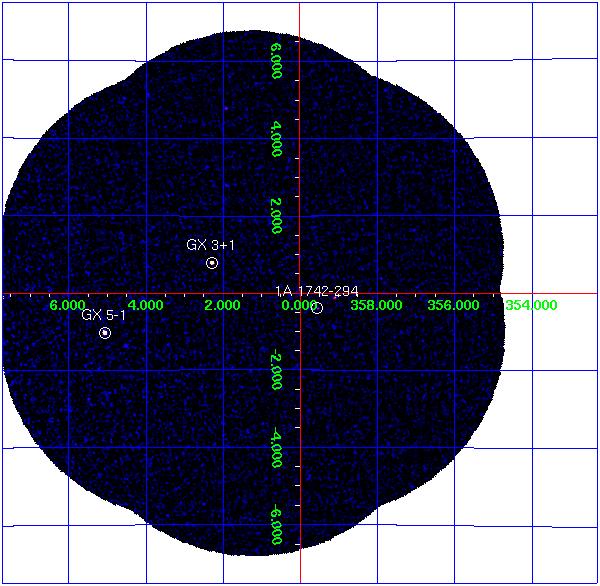Screen dimensions: 600x586
Task: Select the GX 3+1 text label
Action: pos(210,245)
